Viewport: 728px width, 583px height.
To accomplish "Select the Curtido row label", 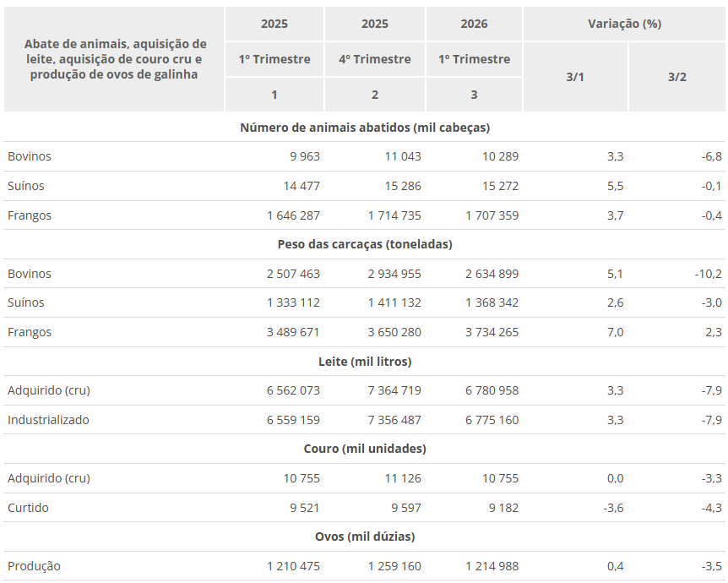I will click(x=28, y=508).
